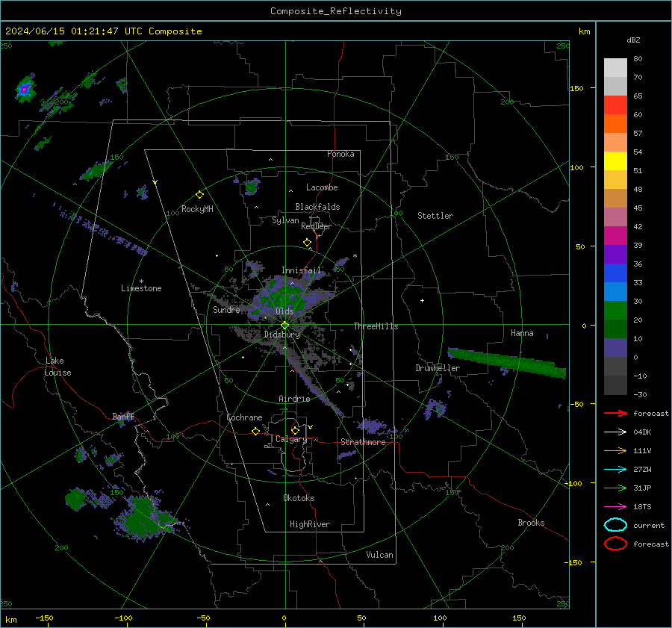The width and height of the screenshot is (672, 628).
Task: Click the Calgary city label
Action: (291, 439)
